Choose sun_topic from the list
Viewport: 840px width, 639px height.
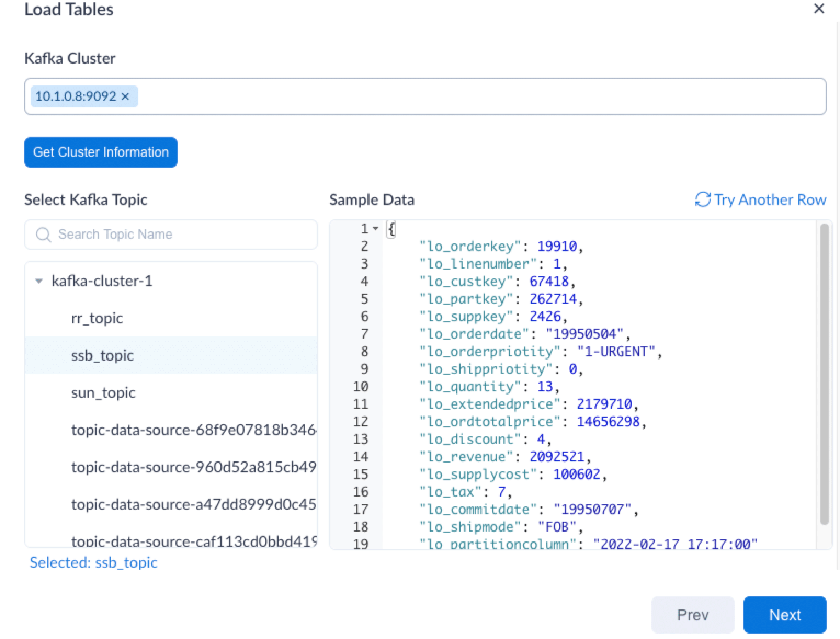coord(103,393)
